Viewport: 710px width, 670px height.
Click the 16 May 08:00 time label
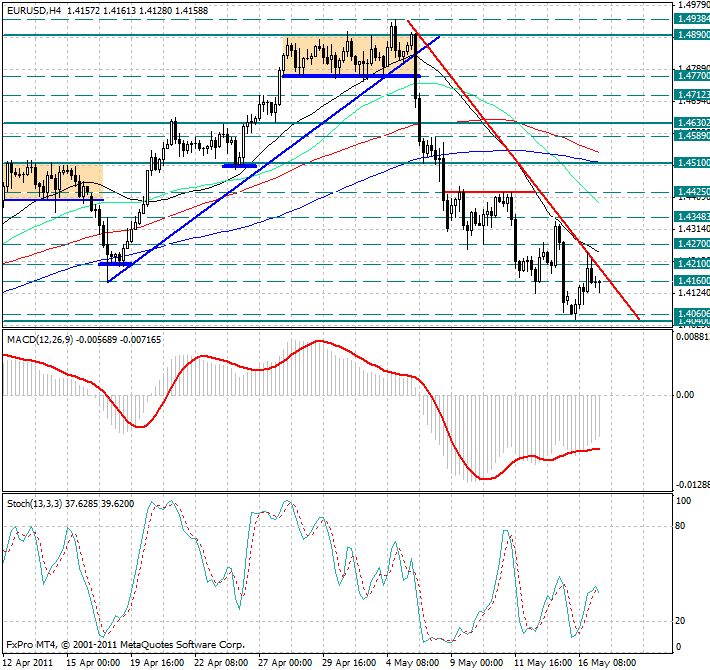(x=605, y=663)
